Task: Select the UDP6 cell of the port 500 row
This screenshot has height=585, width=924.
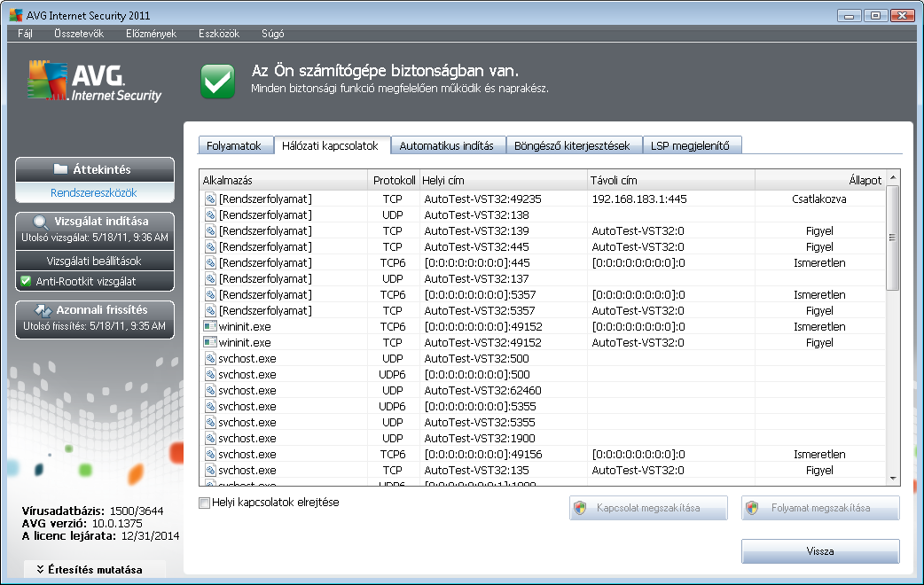Action: click(393, 374)
